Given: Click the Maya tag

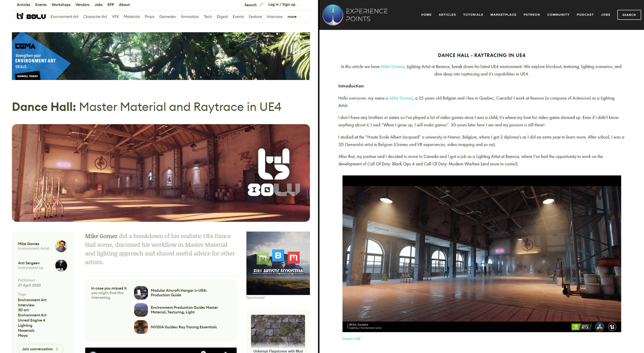Looking at the screenshot, I should coord(23,336).
